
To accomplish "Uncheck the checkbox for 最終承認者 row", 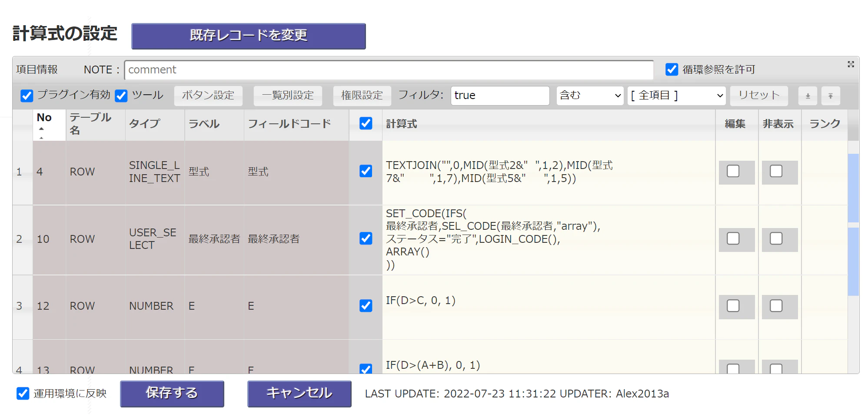I will 366,238.
